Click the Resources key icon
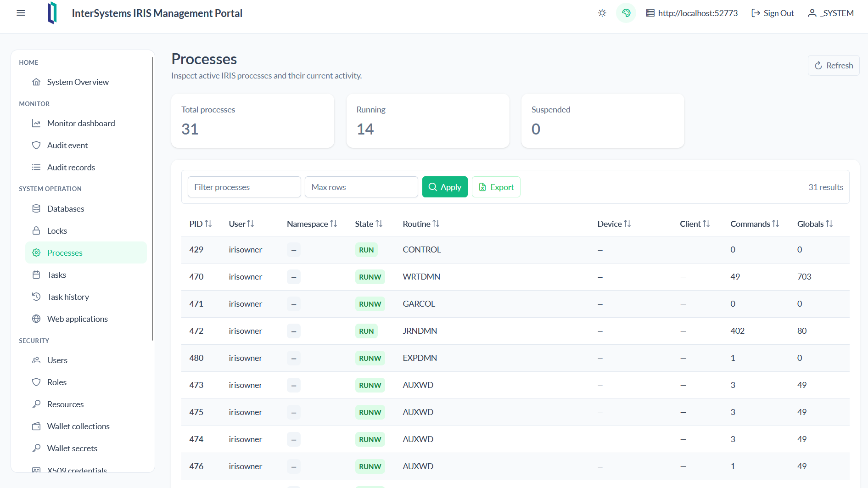This screenshot has width=868, height=488. (36, 404)
